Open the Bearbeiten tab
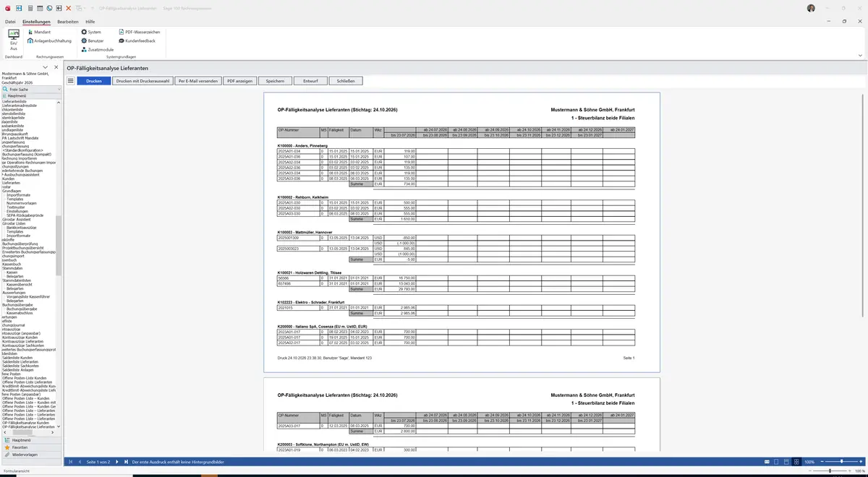 pyautogui.click(x=68, y=22)
